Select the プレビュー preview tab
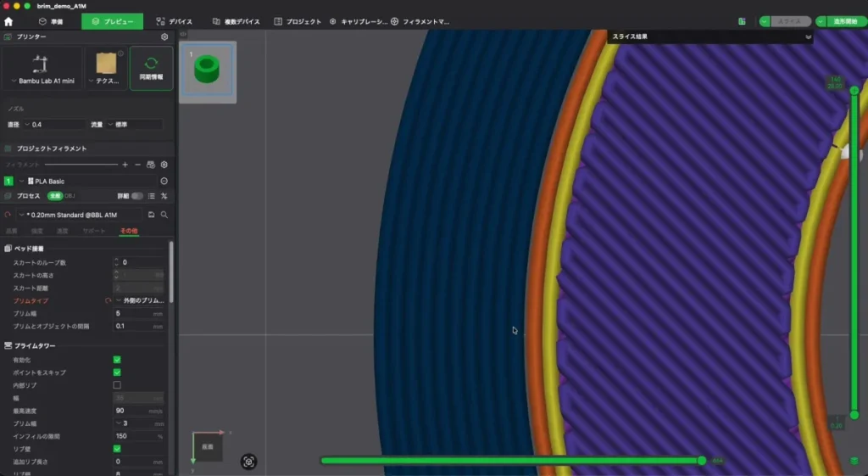The width and height of the screenshot is (868, 476). point(113,21)
